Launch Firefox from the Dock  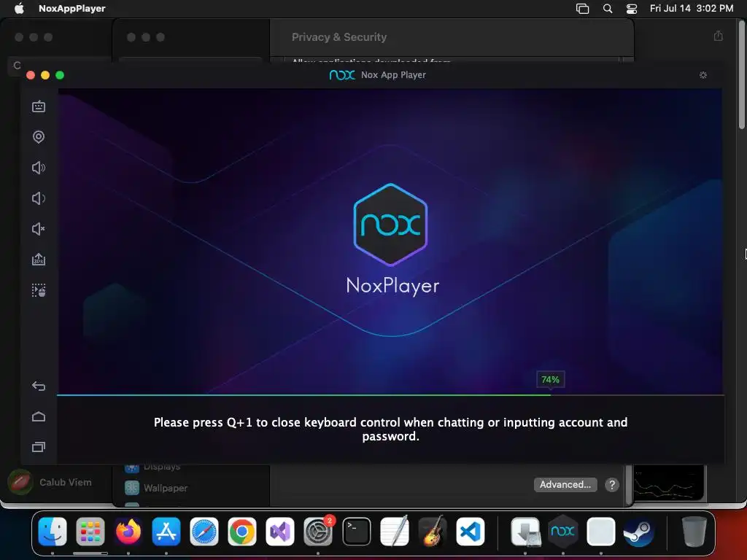pos(128,532)
